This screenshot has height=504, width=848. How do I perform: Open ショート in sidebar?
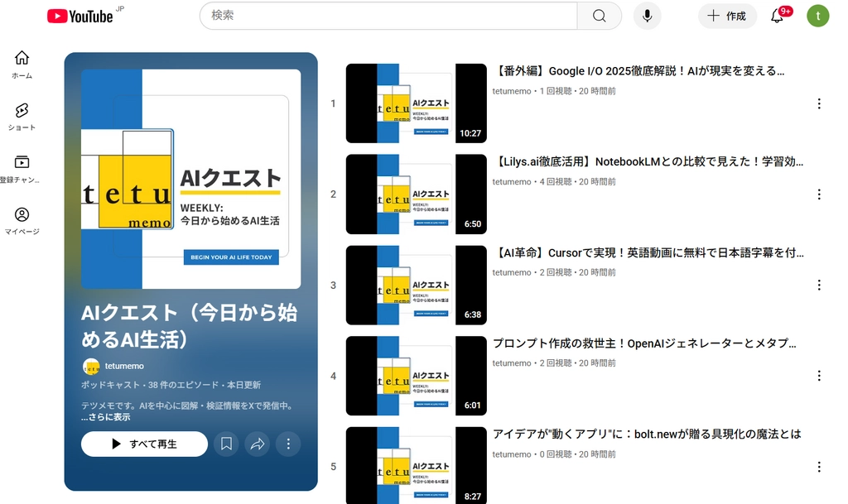(22, 117)
